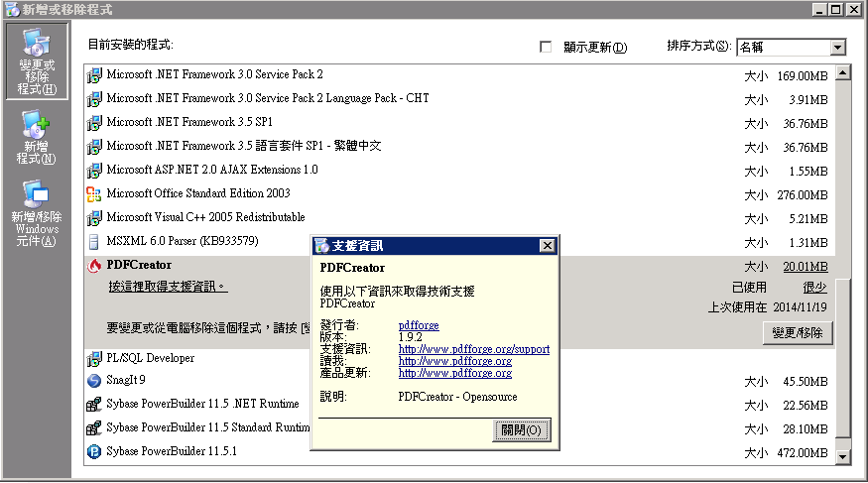Screen dimensions: 868x483
Task: Click PDFCreator - Opensource description text
Action: [x=457, y=398]
